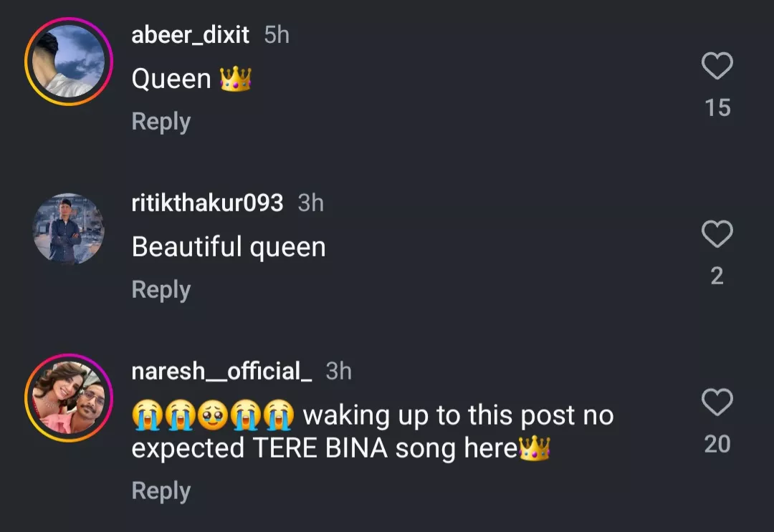Tap the "Queen" comment text
This screenshot has height=532, width=774.
pyautogui.click(x=172, y=79)
